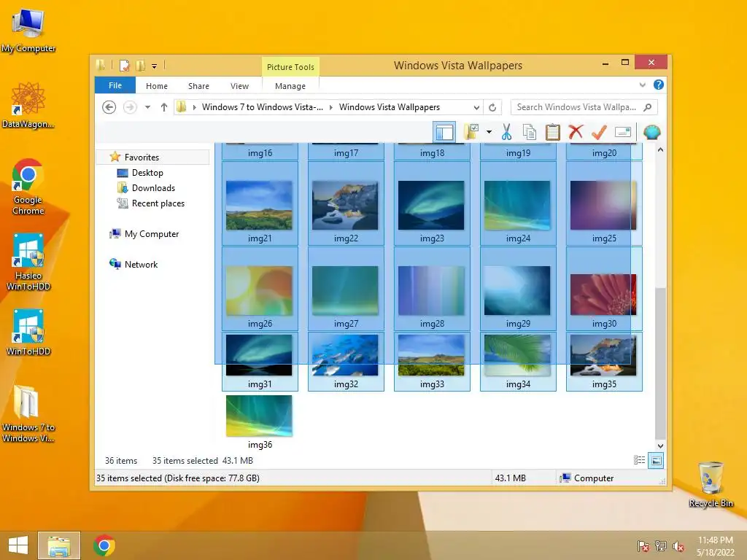The image size is (747, 560).
Task: Open the Windows Start button on taskbar
Action: point(18,545)
